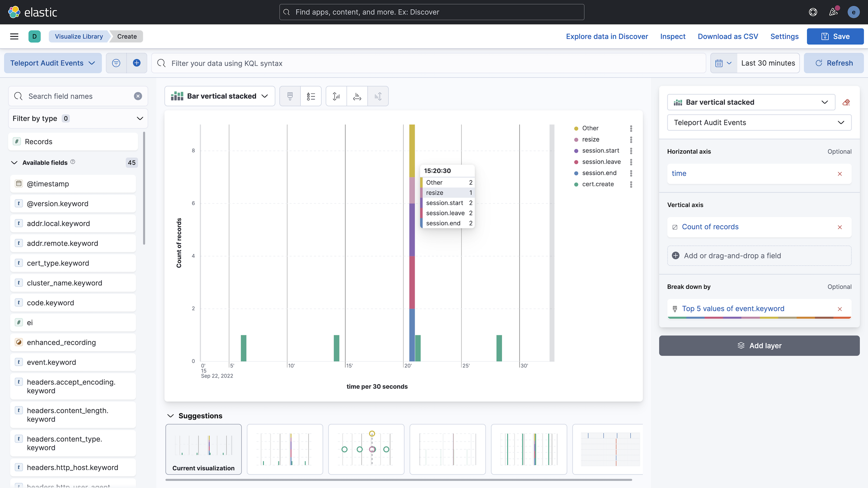Go to Visualize Library breadcrumb
The image size is (868, 488).
coord(78,36)
